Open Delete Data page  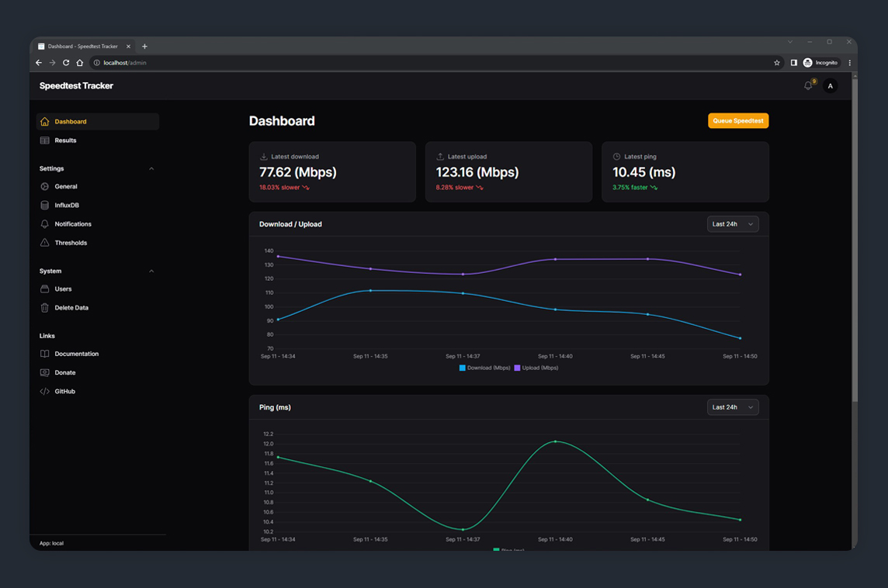(97, 308)
